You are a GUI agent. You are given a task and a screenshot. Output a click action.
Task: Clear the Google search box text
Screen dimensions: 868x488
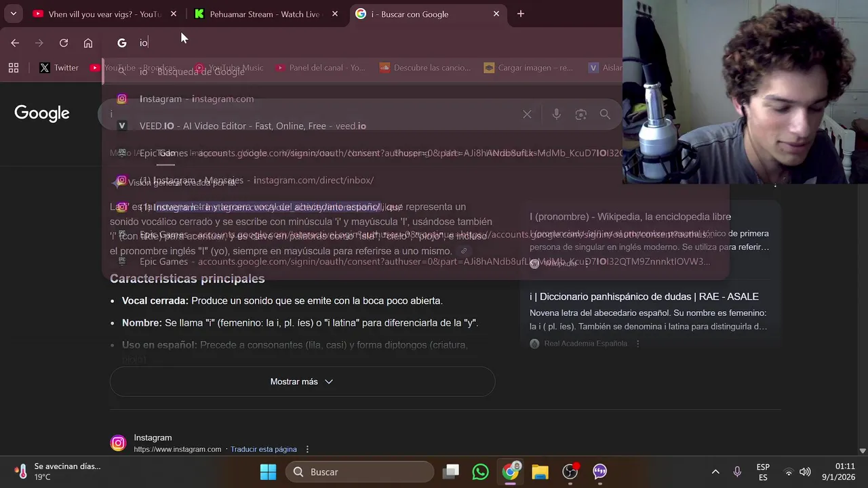527,115
